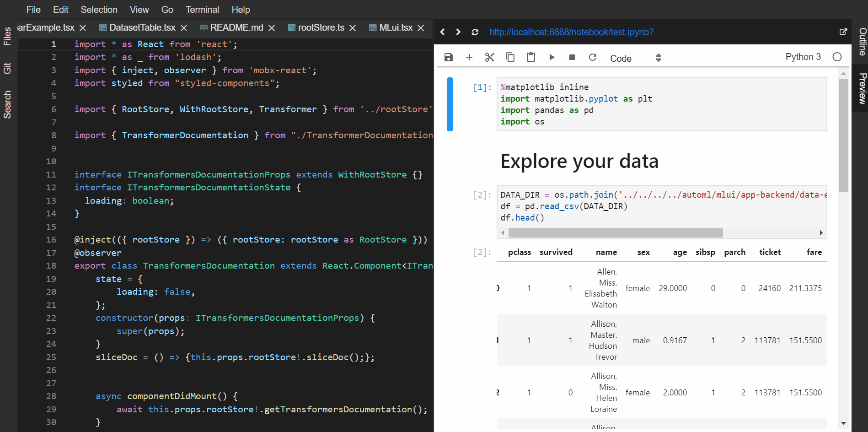Image resolution: width=868 pixels, height=432 pixels.
Task: Interrupt the kernel with stop button
Action: (x=572, y=57)
